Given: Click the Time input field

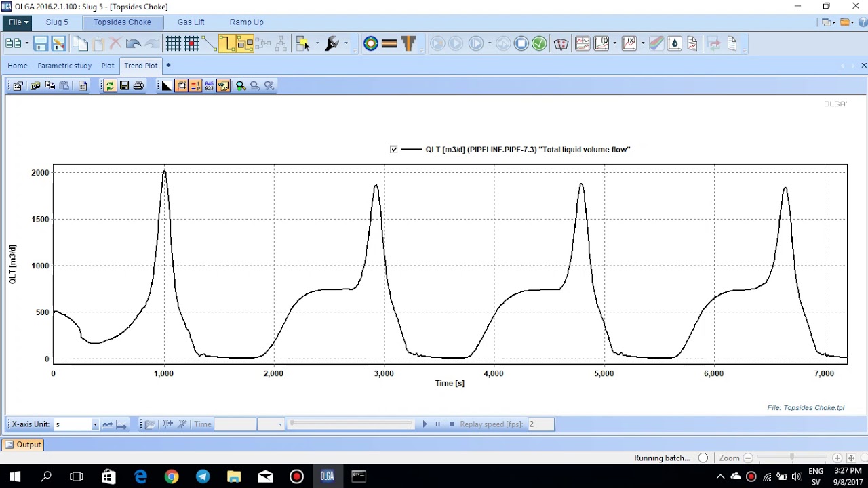Looking at the screenshot, I should [235, 424].
